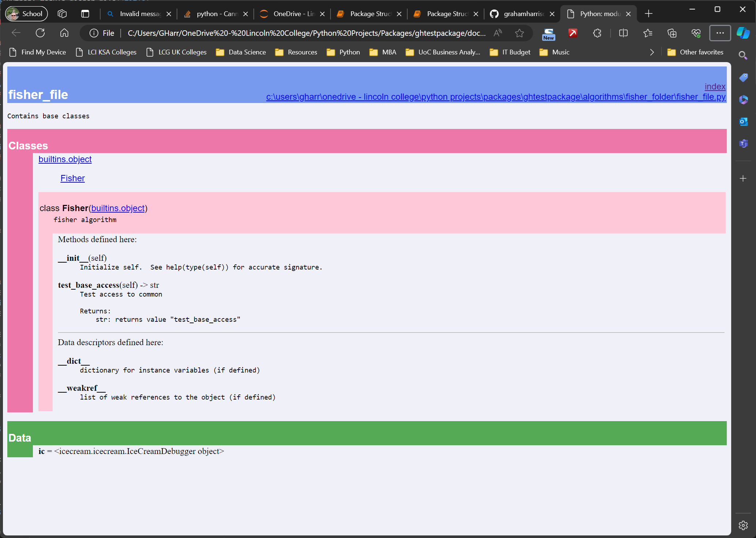
Task: Follow builtins.object link in class Fisher heading
Action: [118, 208]
